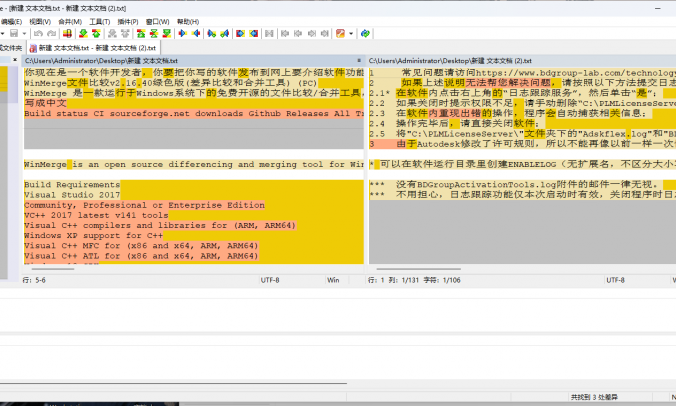Switch to 新建 文本文档.txt comparison tab
The image size is (676, 406).
(93, 48)
